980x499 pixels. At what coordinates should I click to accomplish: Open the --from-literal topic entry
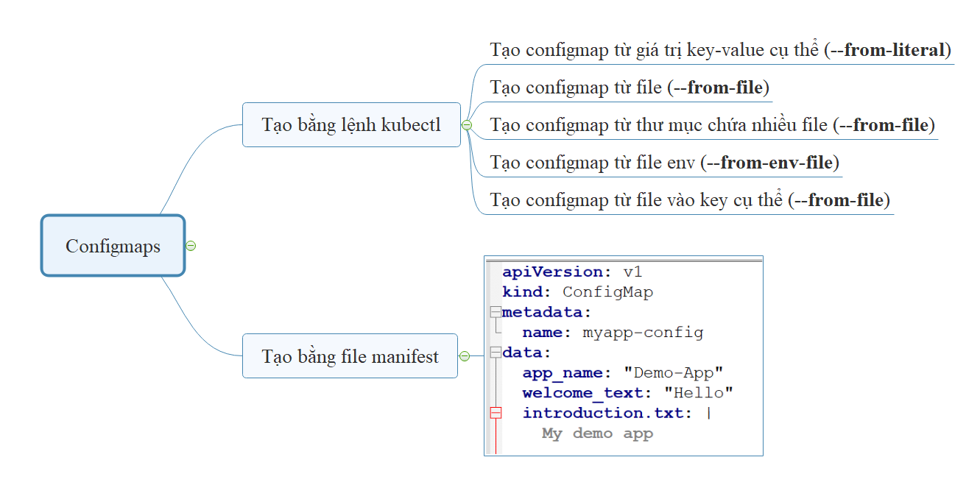pyautogui.click(x=720, y=49)
